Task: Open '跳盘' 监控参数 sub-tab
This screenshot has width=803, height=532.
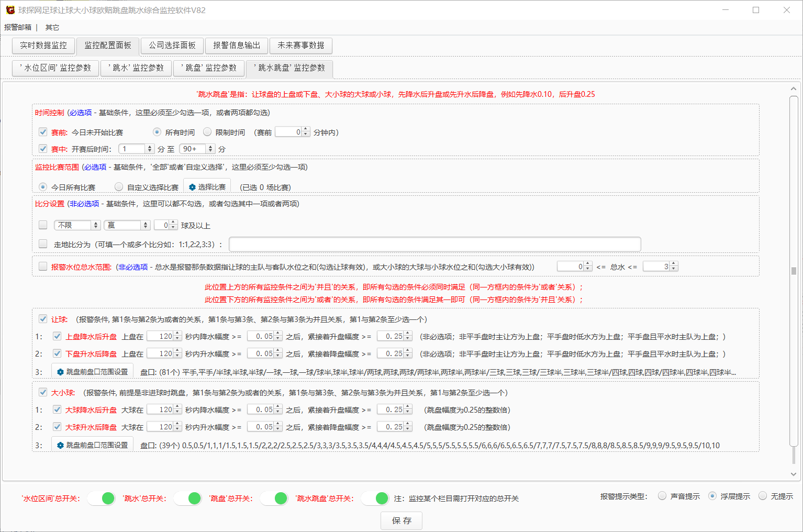Action: coord(209,68)
